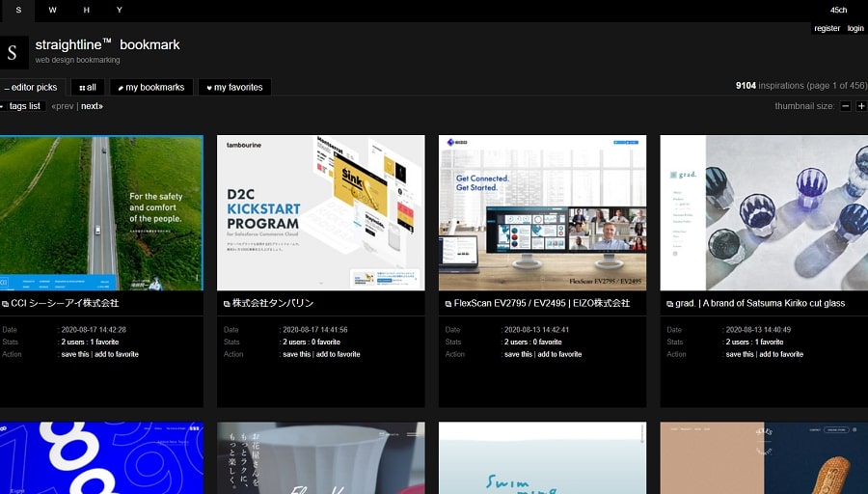Image resolution: width=868 pixels, height=494 pixels.
Task: Go to the «prev page
Action: 63,106
